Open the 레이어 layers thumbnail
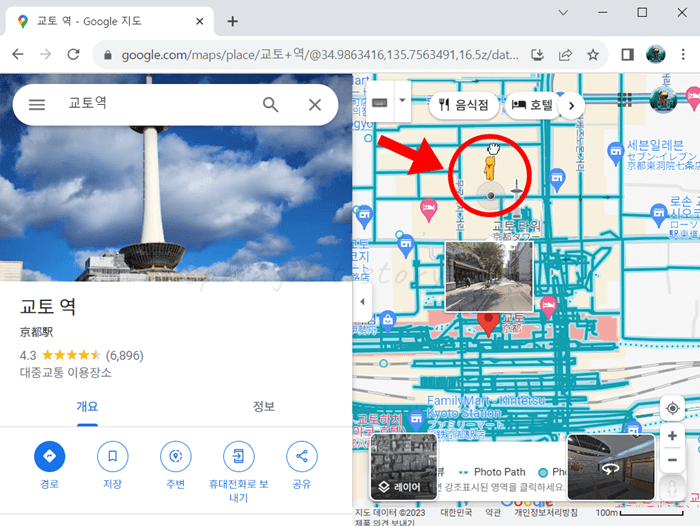Screen dimensions: 700x526 404,467
